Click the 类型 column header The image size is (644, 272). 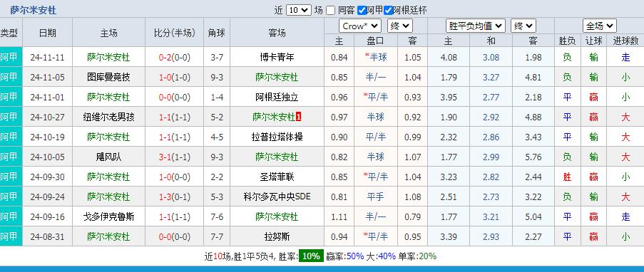click(x=9, y=33)
